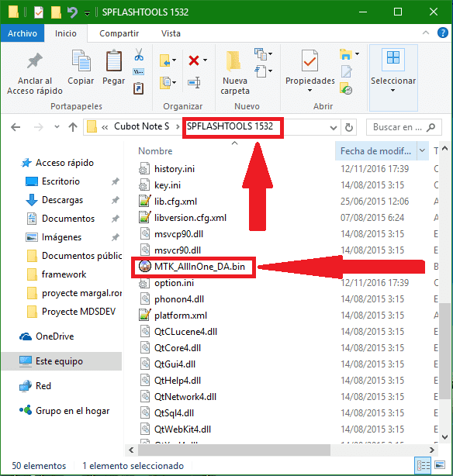Image resolution: width=453 pixels, height=476 pixels.
Task: Open recent locations dropdown arrow
Action: [x=57, y=127]
